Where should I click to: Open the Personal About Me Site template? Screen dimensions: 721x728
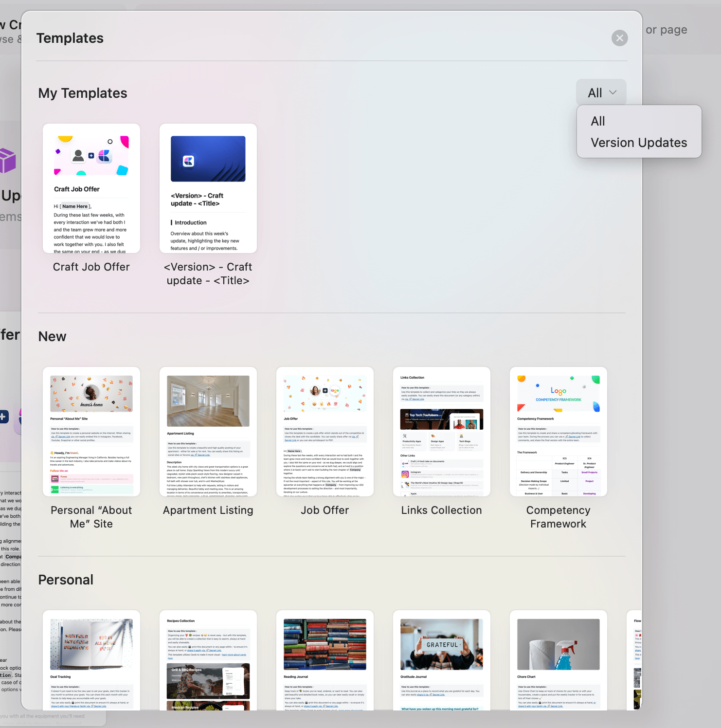point(91,431)
